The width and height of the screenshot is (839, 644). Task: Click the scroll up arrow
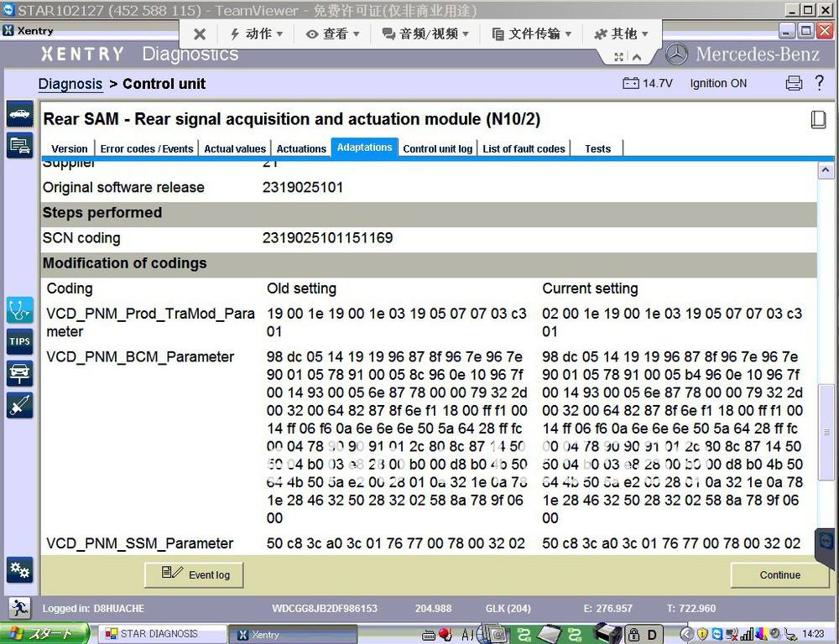point(826,170)
